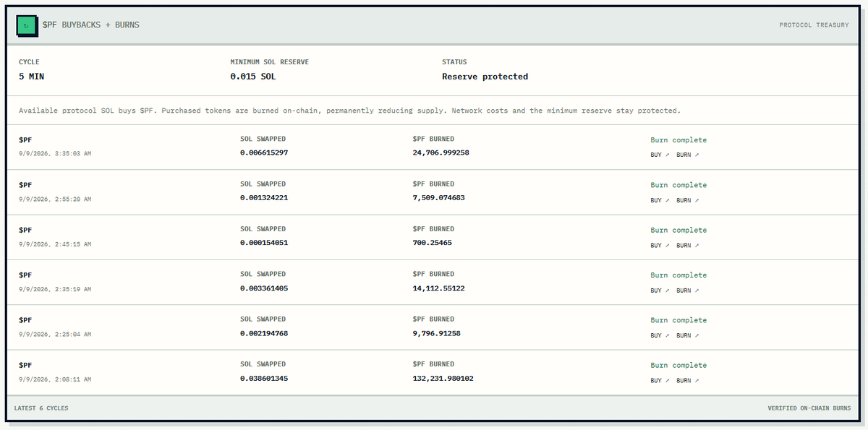Viewport: 868px width, 430px height.
Task: Click timestamp 9/9/2026, 2:35:19 AM
Action: 55,289
